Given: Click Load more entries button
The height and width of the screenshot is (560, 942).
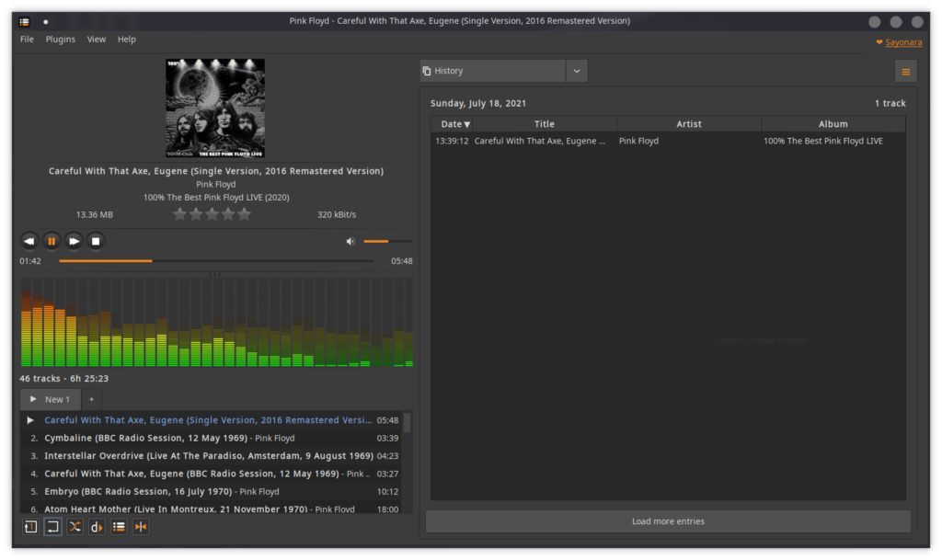Looking at the screenshot, I should (668, 521).
